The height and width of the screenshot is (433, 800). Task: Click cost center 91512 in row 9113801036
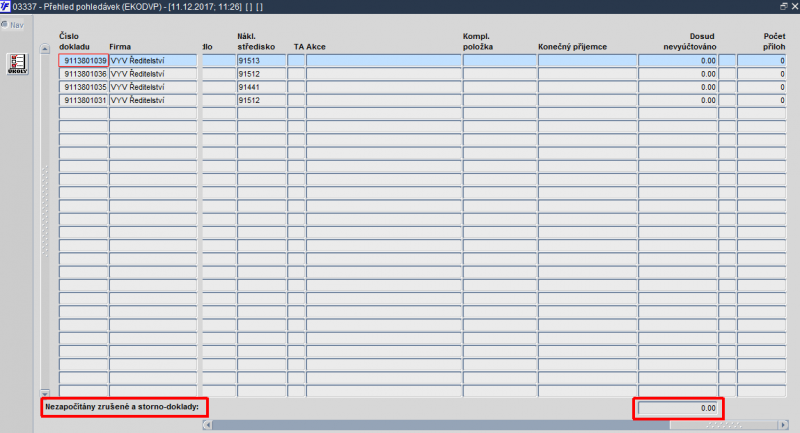click(x=261, y=73)
